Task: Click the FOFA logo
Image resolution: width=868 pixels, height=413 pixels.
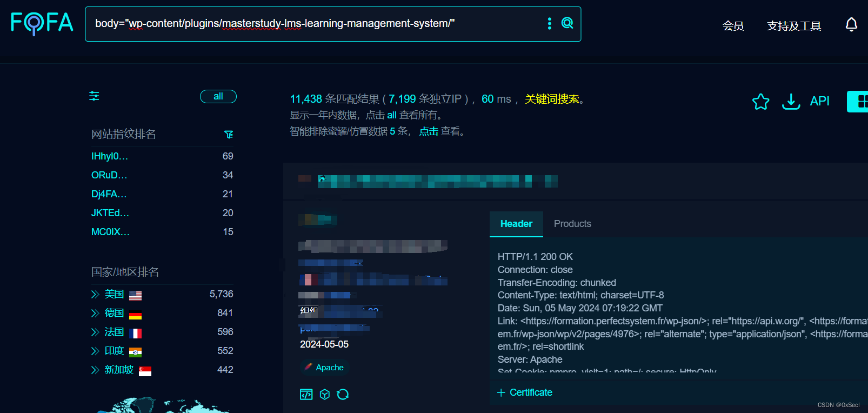Action: coord(42,23)
